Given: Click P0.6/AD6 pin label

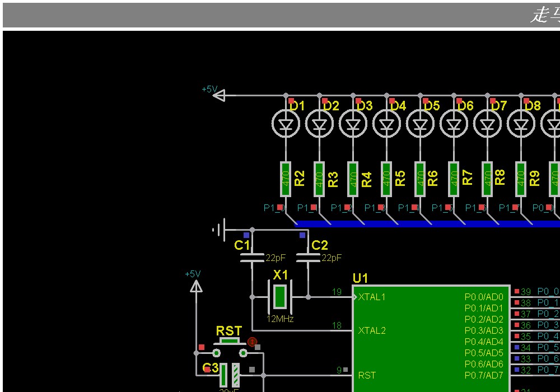Looking at the screenshot, I should pos(484,364).
